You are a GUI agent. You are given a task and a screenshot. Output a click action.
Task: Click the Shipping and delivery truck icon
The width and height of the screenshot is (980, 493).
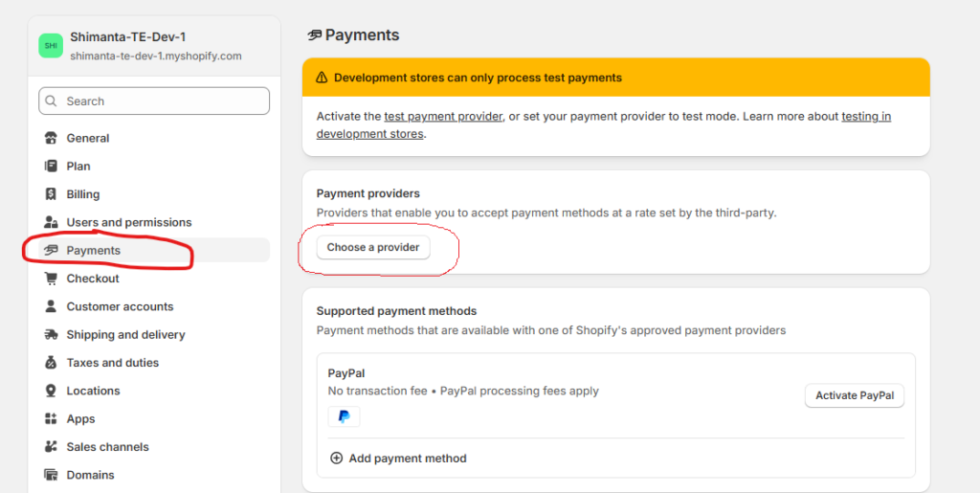(x=51, y=335)
